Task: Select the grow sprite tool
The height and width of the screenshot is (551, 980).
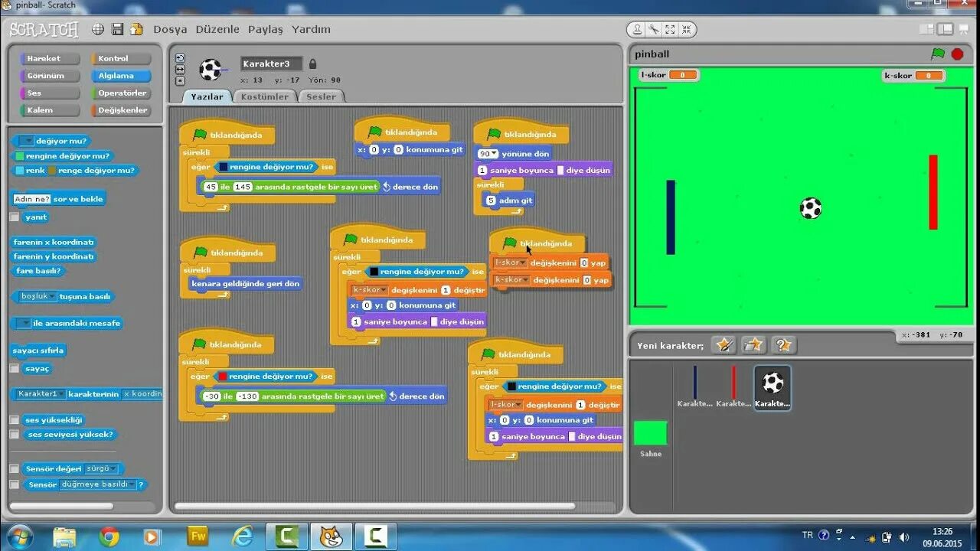Action: (670, 30)
